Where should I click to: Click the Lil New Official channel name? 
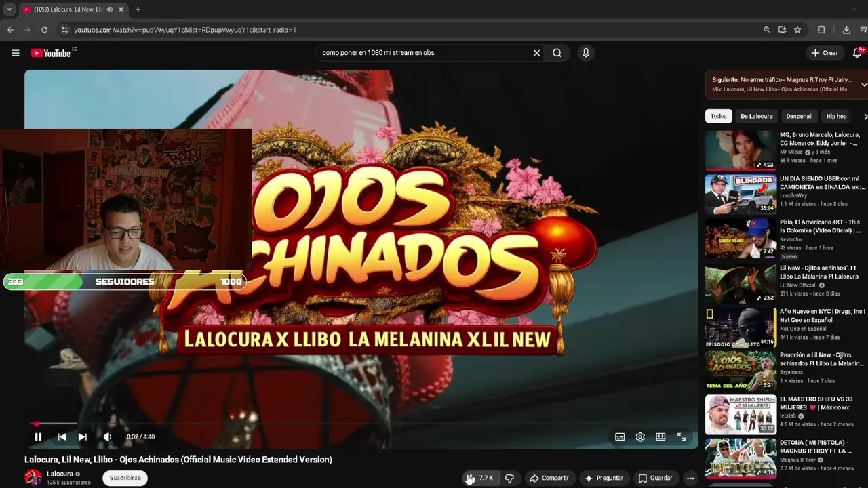click(x=798, y=285)
